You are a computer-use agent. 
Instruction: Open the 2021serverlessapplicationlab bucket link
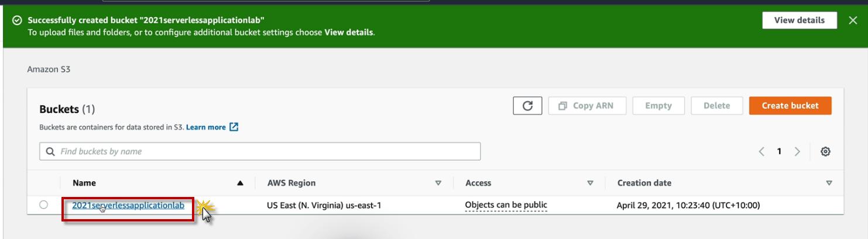pyautogui.click(x=128, y=205)
